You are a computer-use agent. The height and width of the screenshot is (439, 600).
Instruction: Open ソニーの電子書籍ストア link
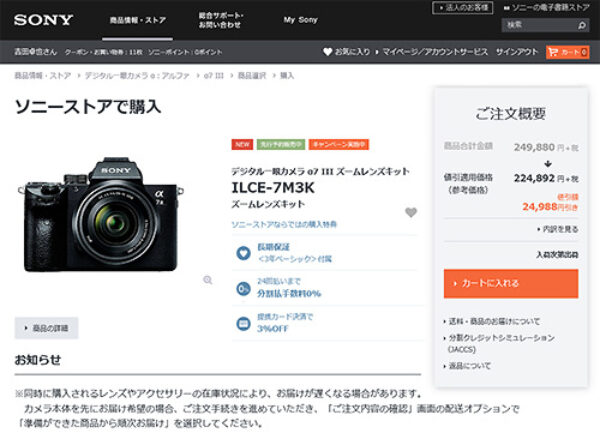click(546, 8)
